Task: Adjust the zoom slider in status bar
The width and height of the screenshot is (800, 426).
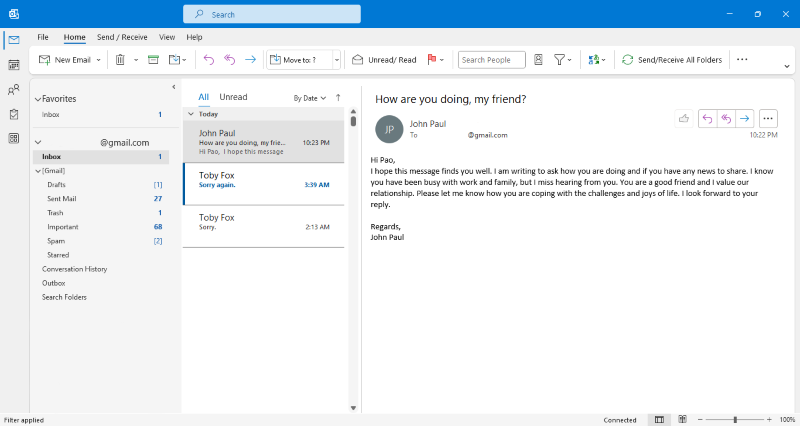Action: coord(735,419)
